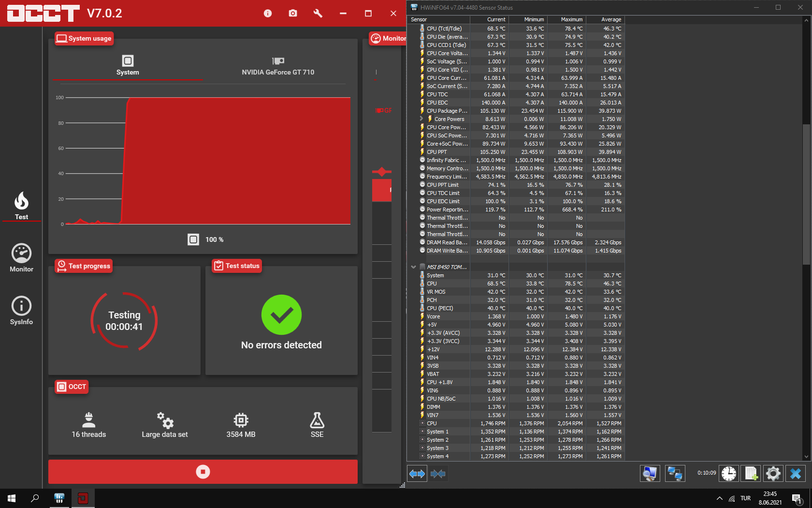
Task: Select the 16 threads option
Action: [89, 425]
